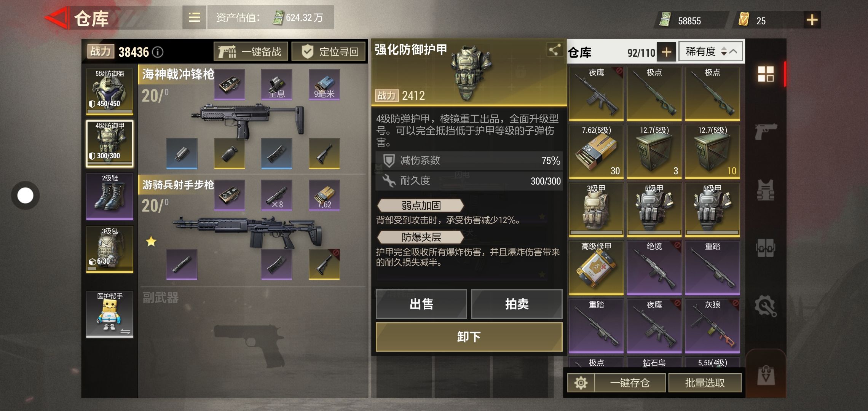Swap the 医护帮手 companion slot
This screenshot has height=411, width=868.
coord(125,331)
